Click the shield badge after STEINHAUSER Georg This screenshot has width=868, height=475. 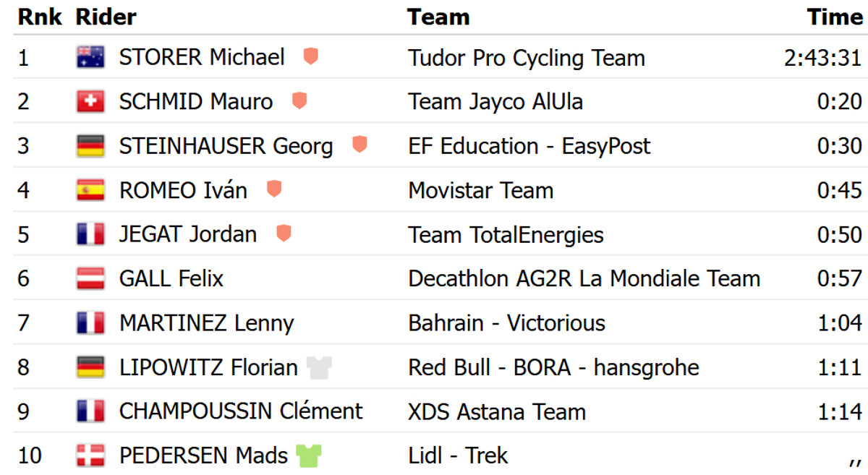click(x=359, y=145)
